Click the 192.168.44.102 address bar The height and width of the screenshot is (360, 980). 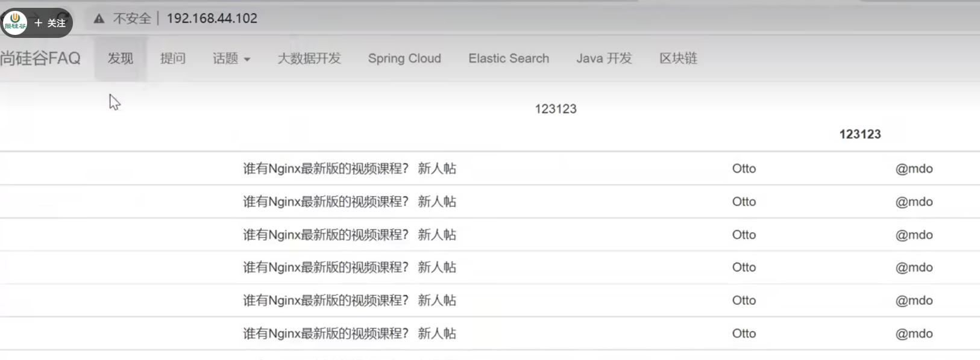(212, 19)
